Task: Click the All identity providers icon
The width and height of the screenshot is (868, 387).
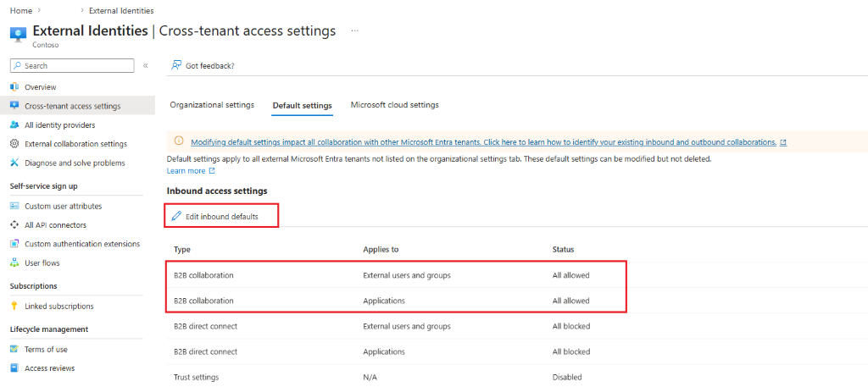Action: (x=15, y=125)
